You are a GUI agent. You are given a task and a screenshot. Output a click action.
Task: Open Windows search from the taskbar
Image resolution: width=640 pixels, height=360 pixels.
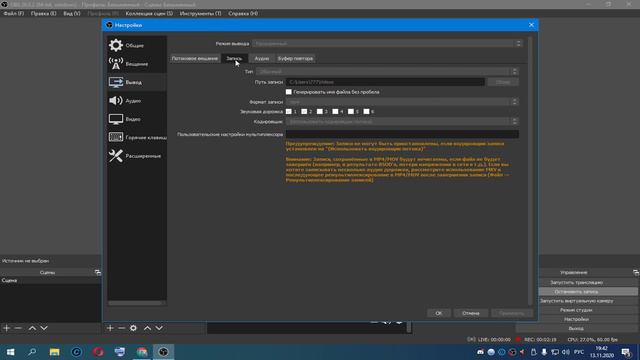32,352
